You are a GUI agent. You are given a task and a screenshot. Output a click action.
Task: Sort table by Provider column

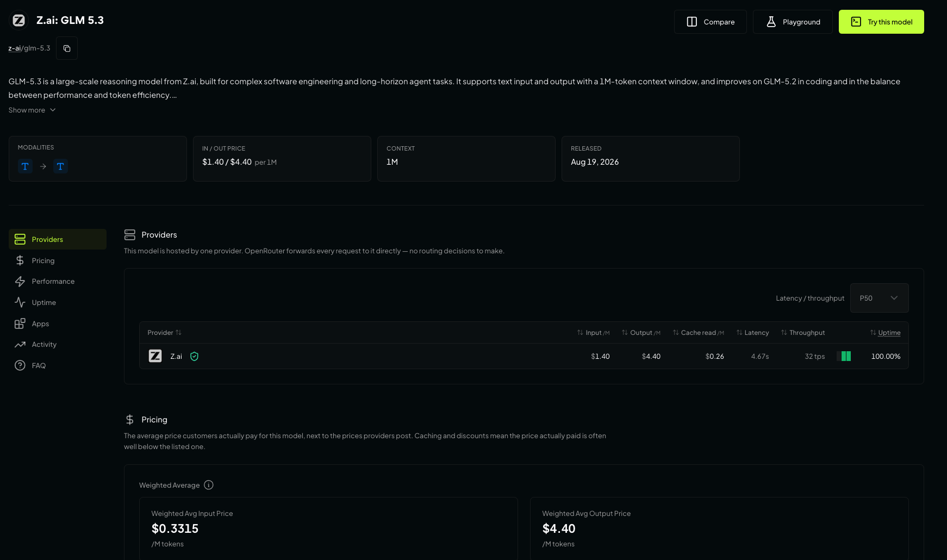[x=165, y=333]
